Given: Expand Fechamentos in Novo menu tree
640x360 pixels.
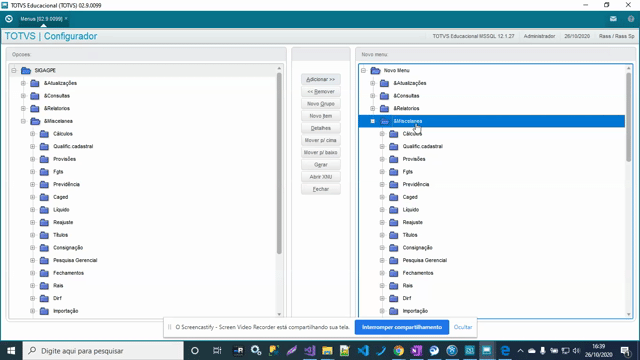Looking at the screenshot, I should (382, 273).
